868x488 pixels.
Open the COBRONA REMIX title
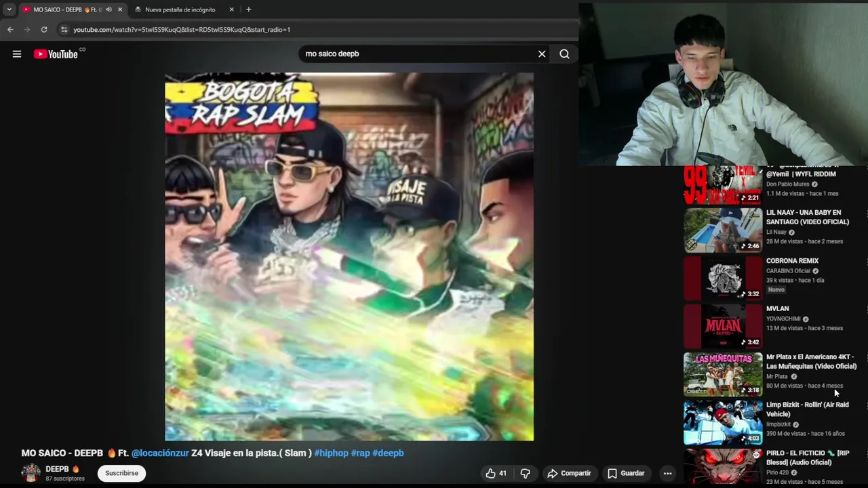tap(792, 261)
